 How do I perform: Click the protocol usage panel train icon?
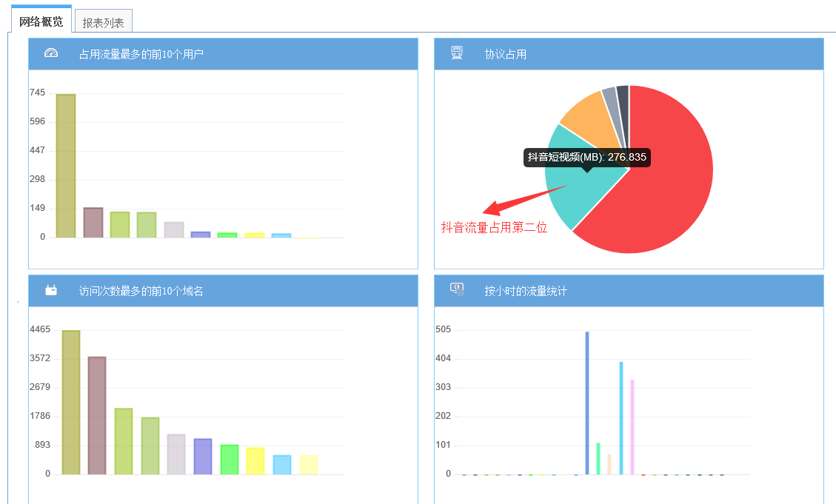tap(457, 53)
